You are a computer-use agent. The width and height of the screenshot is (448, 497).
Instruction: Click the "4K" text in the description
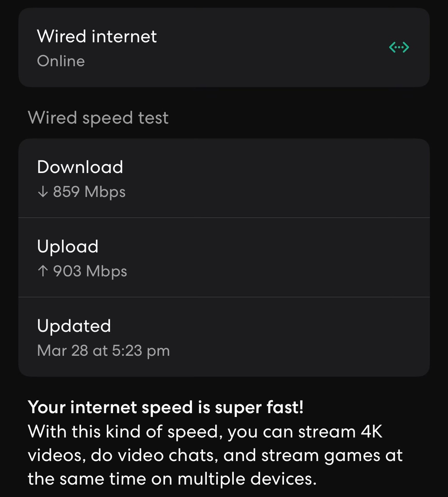[371, 432]
